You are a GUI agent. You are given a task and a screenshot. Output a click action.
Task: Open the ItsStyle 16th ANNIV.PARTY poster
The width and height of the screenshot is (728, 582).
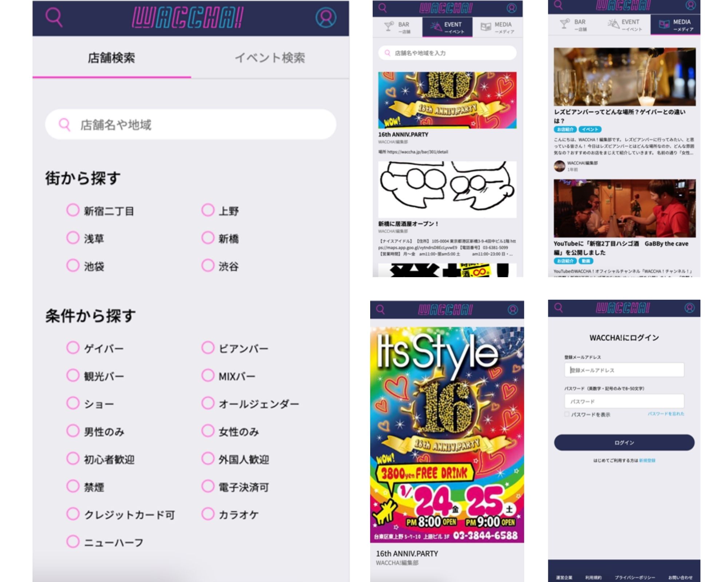coord(447,435)
